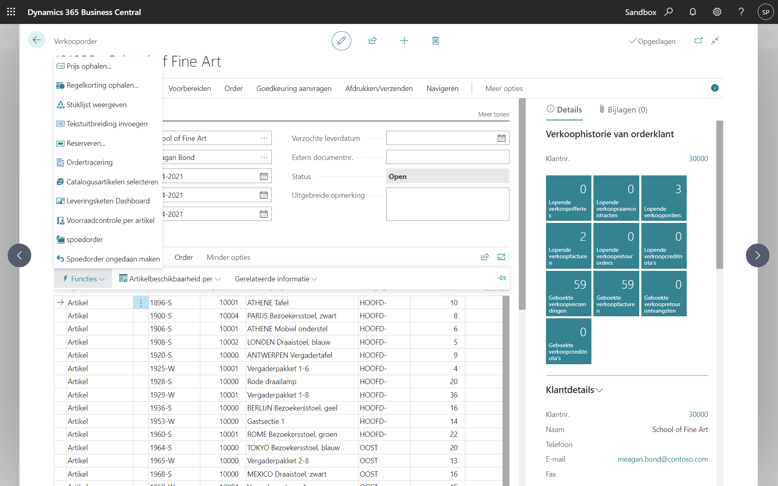Open the app launcher waffle icon

pyautogui.click(x=11, y=11)
